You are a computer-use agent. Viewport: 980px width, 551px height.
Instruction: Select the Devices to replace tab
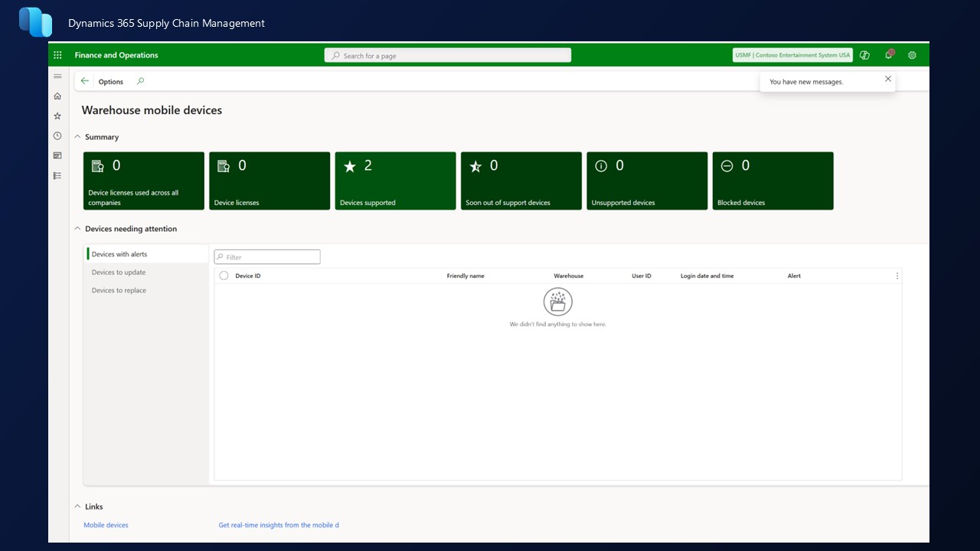coord(146,291)
